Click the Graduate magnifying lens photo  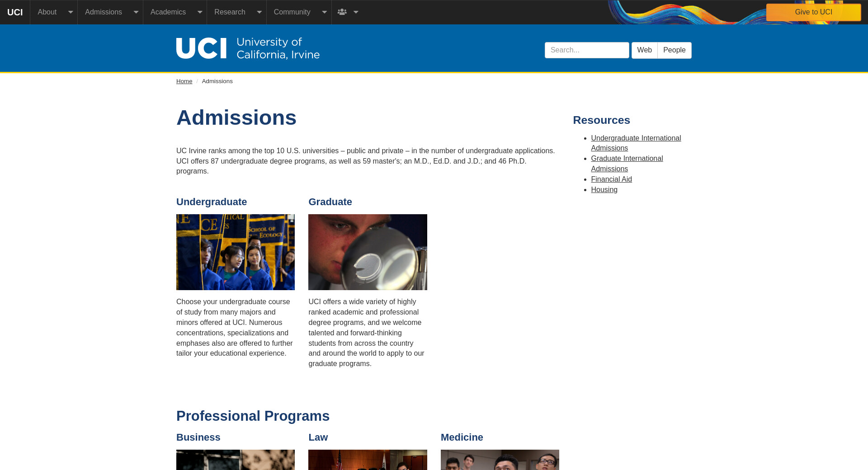coord(368,252)
